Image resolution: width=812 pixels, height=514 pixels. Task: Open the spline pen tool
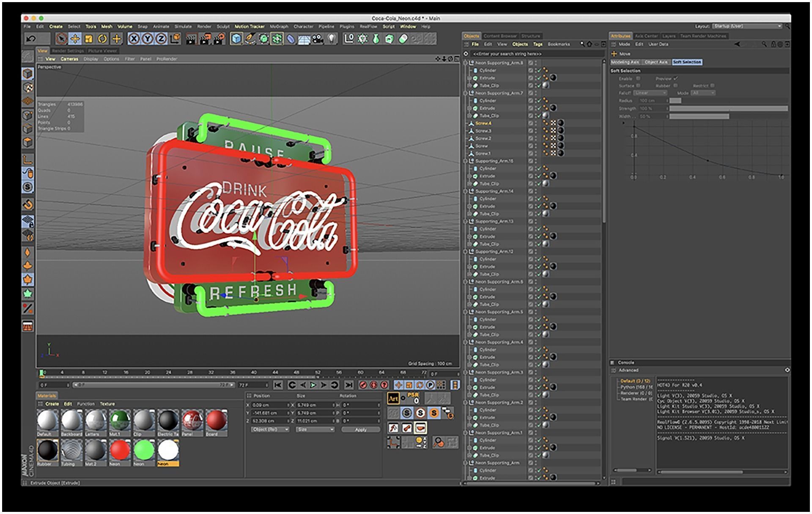[250, 39]
